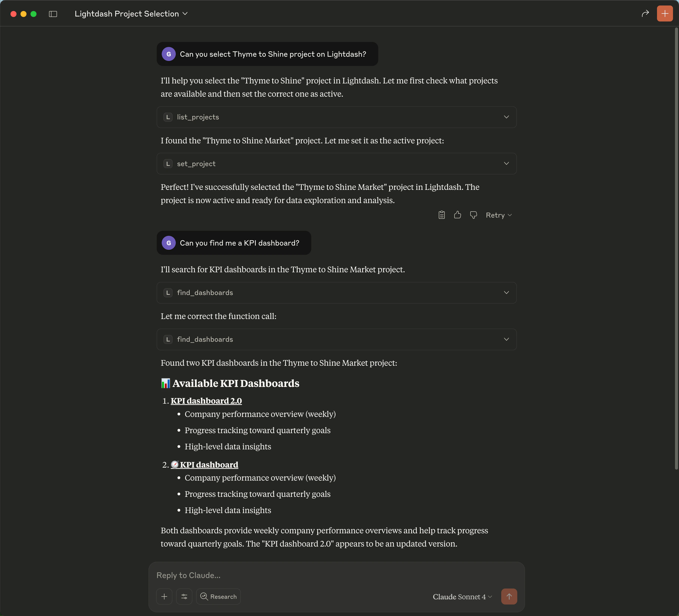This screenshot has width=679, height=616.
Task: Open the KPI dashboard link
Action: (x=209, y=465)
